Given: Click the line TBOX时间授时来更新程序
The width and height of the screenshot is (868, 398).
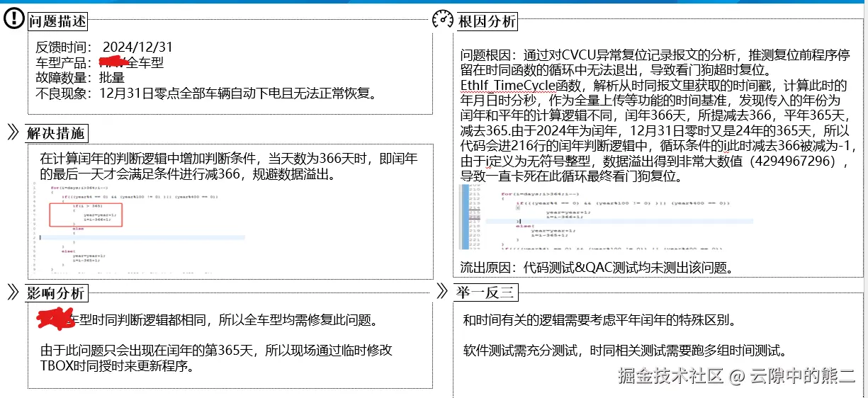Looking at the screenshot, I should pos(117,366).
